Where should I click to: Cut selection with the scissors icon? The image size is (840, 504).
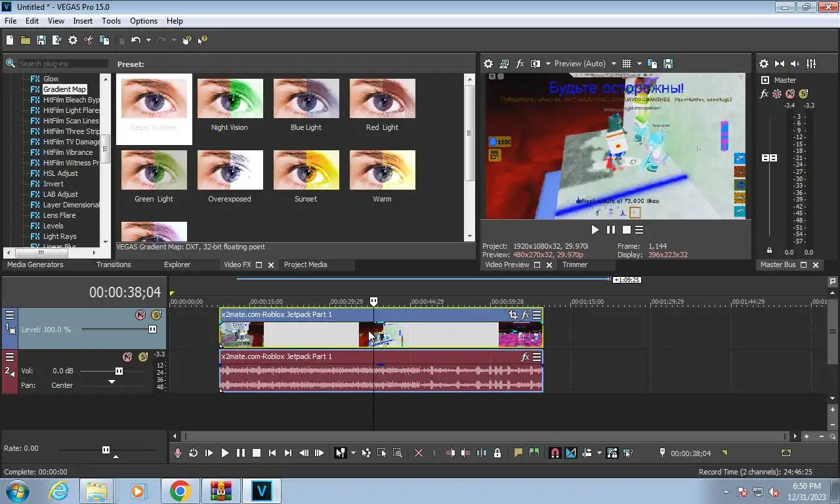tap(89, 40)
